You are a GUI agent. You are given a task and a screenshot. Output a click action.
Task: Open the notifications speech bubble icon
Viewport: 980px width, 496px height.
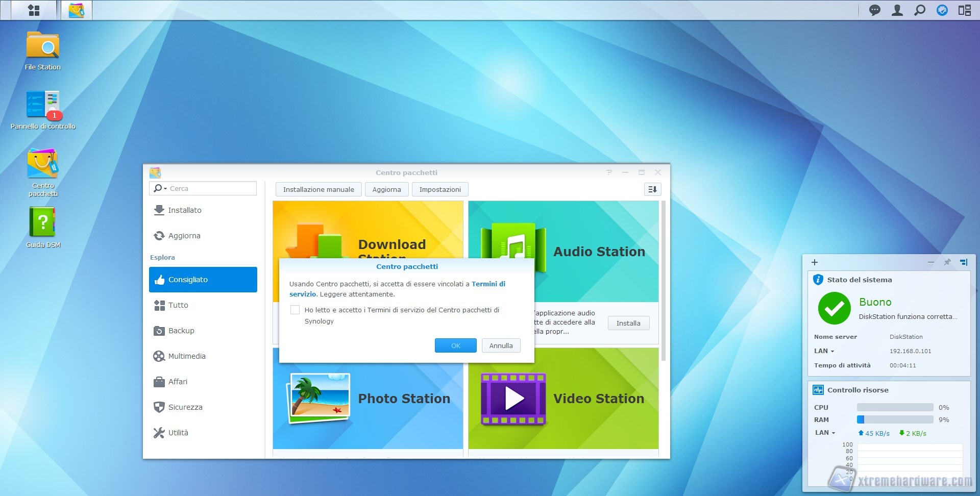874,10
